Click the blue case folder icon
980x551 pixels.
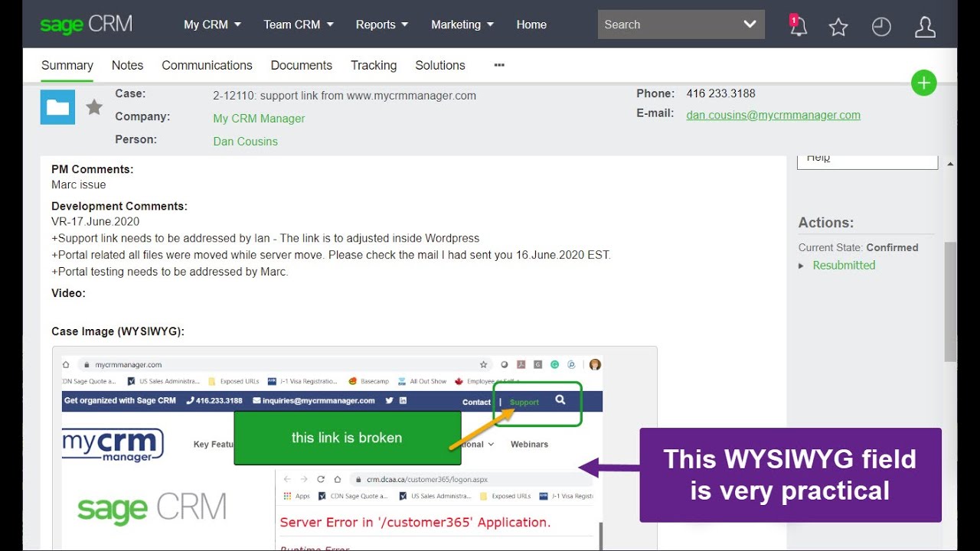(57, 107)
